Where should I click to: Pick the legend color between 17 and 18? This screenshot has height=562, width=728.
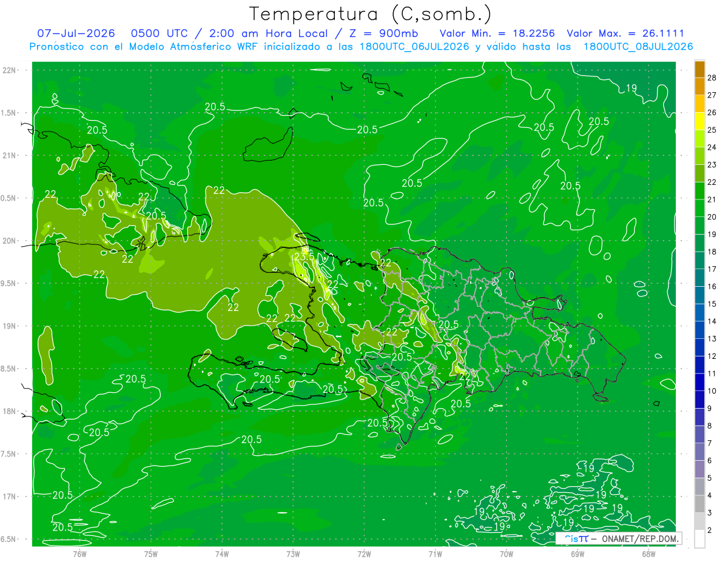coord(699,261)
